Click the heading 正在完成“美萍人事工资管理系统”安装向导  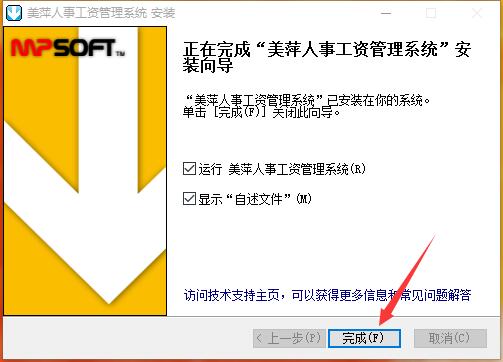327,57
